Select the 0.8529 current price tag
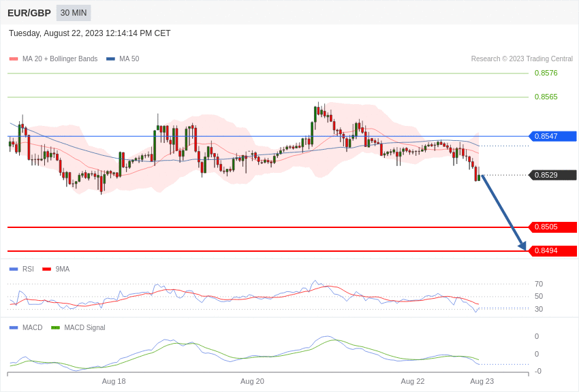The height and width of the screenshot is (392, 579). tap(553, 175)
